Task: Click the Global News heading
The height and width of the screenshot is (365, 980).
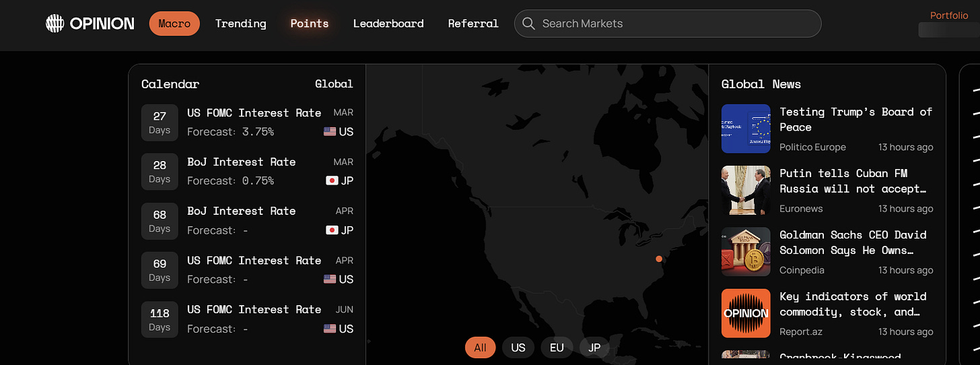Action: (761, 84)
